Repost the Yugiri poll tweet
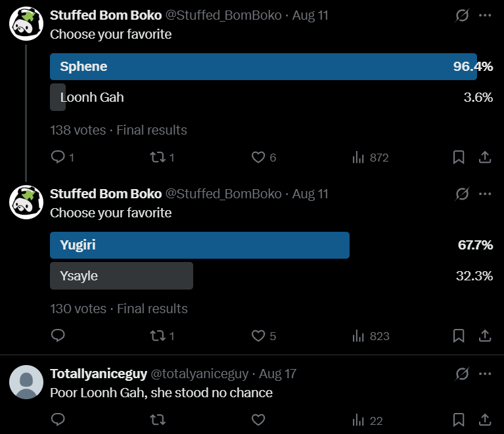 point(157,336)
